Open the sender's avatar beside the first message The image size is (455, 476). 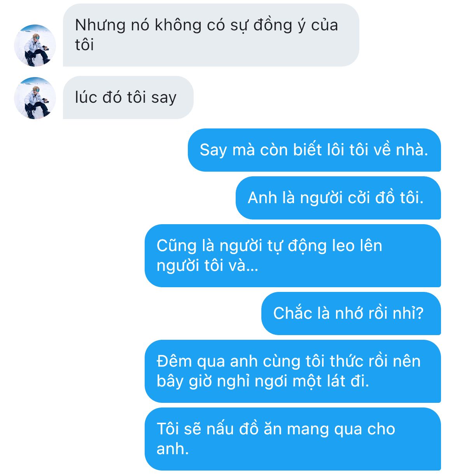pos(35,46)
